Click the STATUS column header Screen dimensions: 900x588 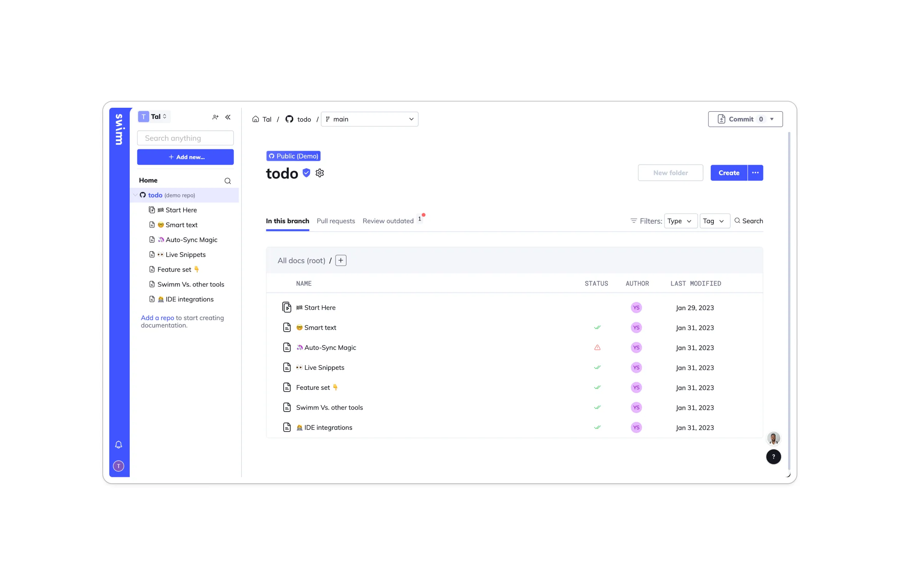click(x=596, y=284)
